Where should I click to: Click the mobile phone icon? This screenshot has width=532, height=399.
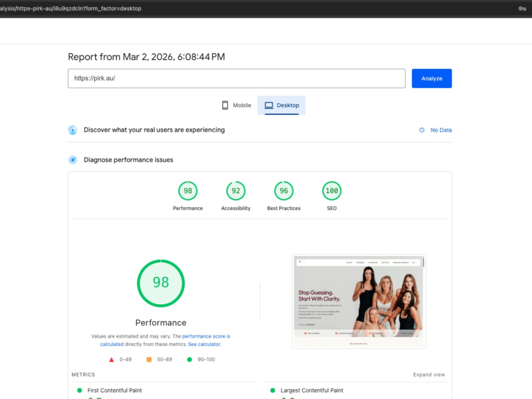coord(225,105)
